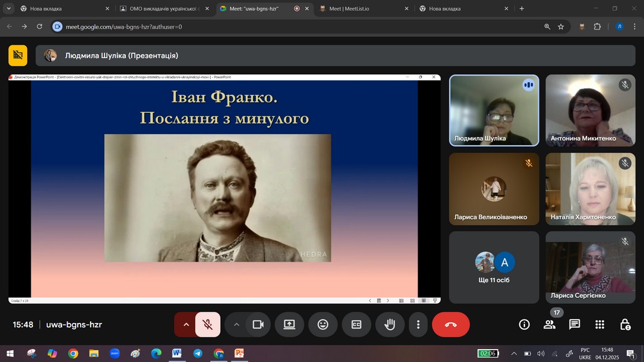Viewport: 644px width, 362px height.
Task: Open the emoji reactions button
Action: pos(323,325)
